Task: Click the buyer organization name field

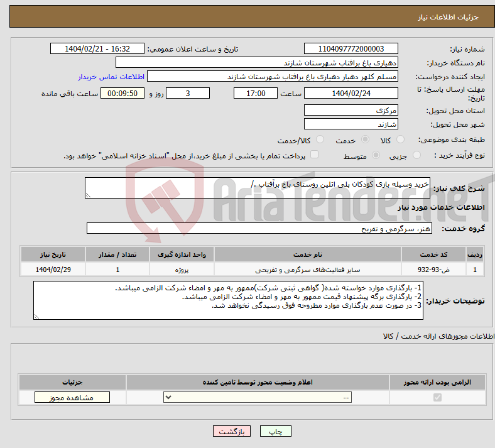Action: pos(257,62)
